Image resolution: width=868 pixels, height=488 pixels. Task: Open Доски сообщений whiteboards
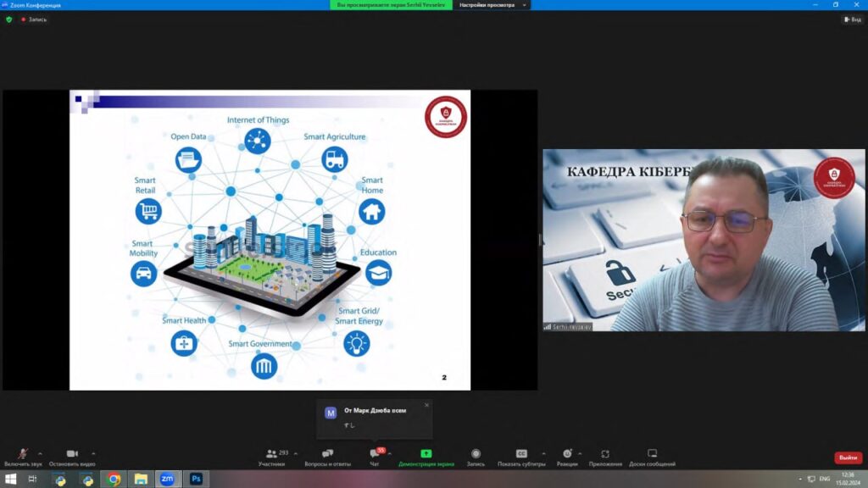pos(652,455)
